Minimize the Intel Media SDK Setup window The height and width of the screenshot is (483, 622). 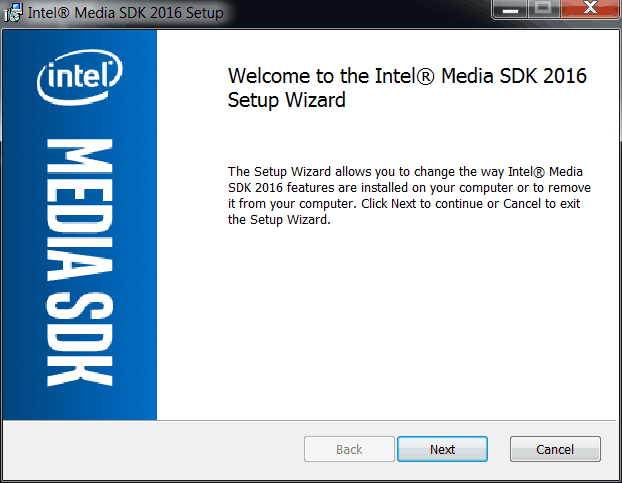point(510,9)
